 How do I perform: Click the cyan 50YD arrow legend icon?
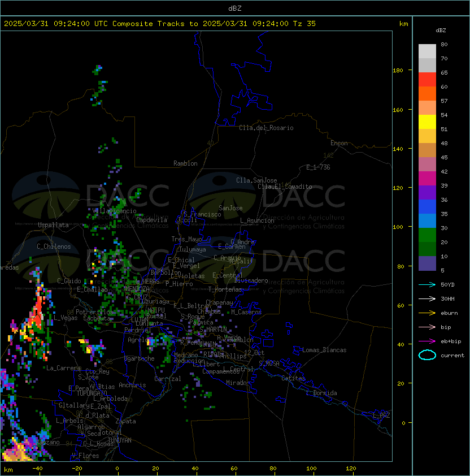[x=427, y=285]
